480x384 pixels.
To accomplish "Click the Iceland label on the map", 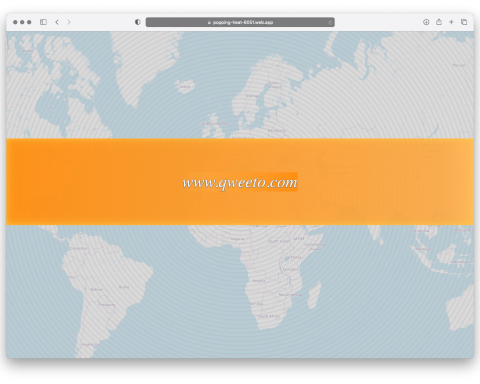I will click(x=185, y=86).
